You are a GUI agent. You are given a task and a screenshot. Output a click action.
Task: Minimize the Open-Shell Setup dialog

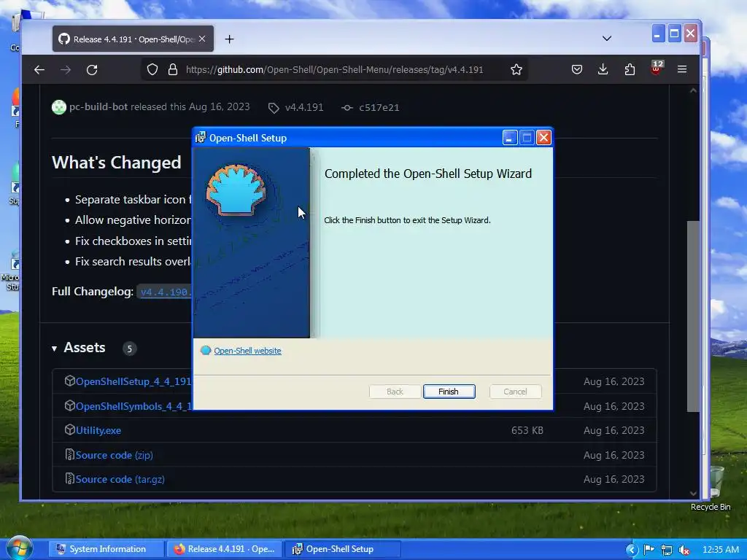pyautogui.click(x=510, y=138)
